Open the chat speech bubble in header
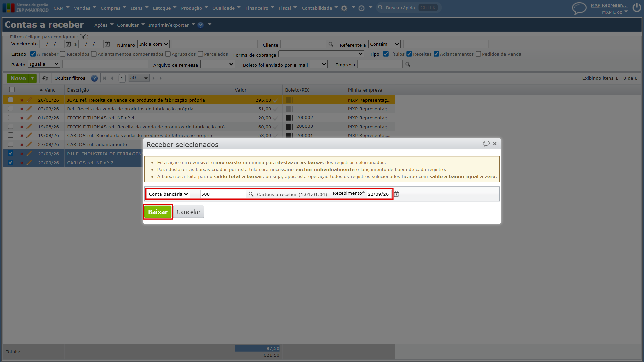Viewport: 644px width, 362px height. coord(579,8)
